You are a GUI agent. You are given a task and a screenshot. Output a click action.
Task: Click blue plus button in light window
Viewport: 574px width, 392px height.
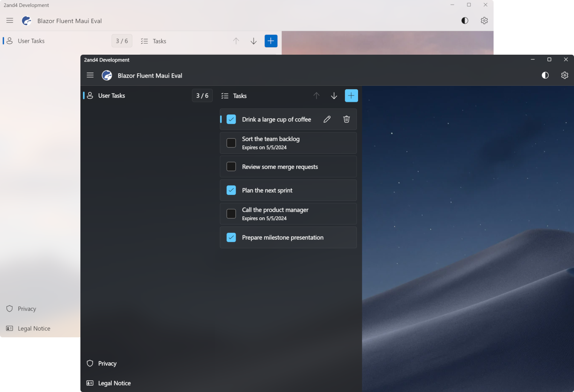271,41
